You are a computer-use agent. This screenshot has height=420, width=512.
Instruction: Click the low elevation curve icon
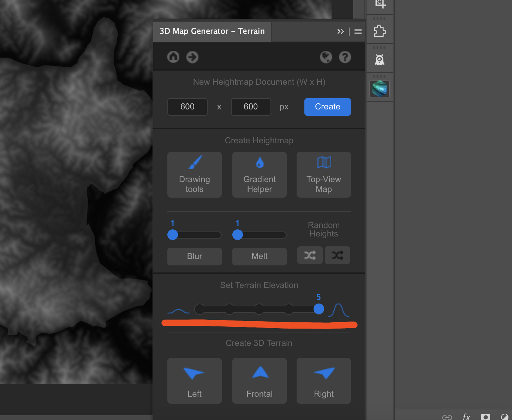pos(179,311)
